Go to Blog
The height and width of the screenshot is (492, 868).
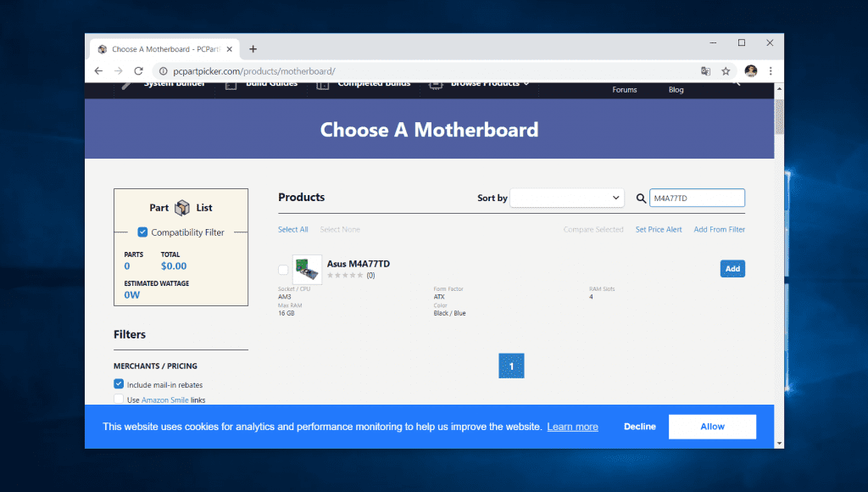[676, 90]
